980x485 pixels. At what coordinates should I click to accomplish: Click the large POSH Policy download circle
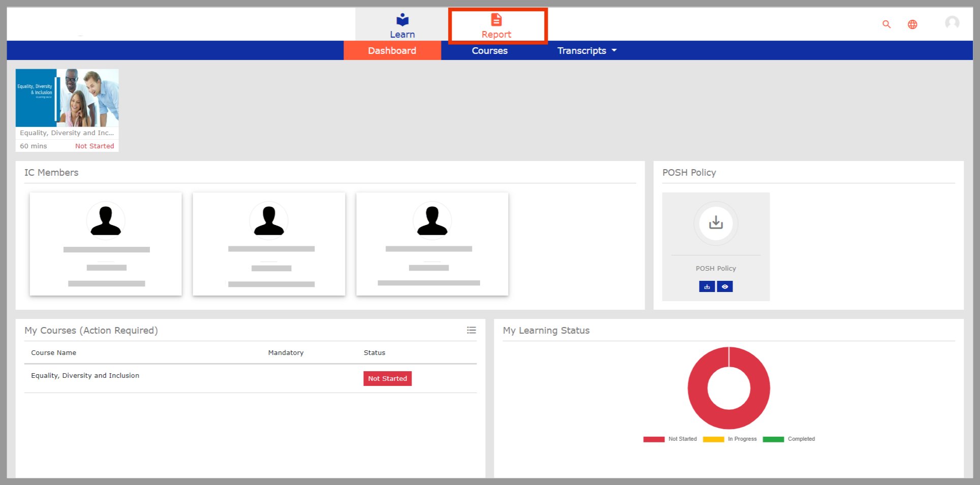[x=716, y=223]
